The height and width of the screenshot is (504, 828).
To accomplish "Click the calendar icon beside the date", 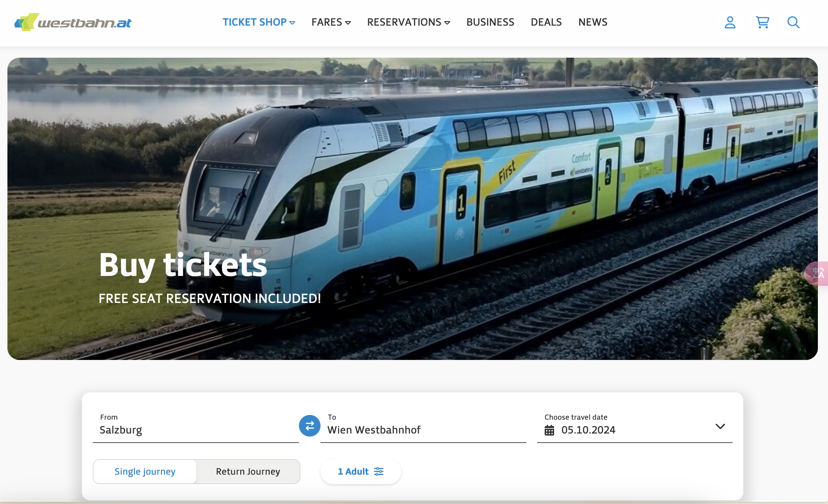I will pos(549,430).
